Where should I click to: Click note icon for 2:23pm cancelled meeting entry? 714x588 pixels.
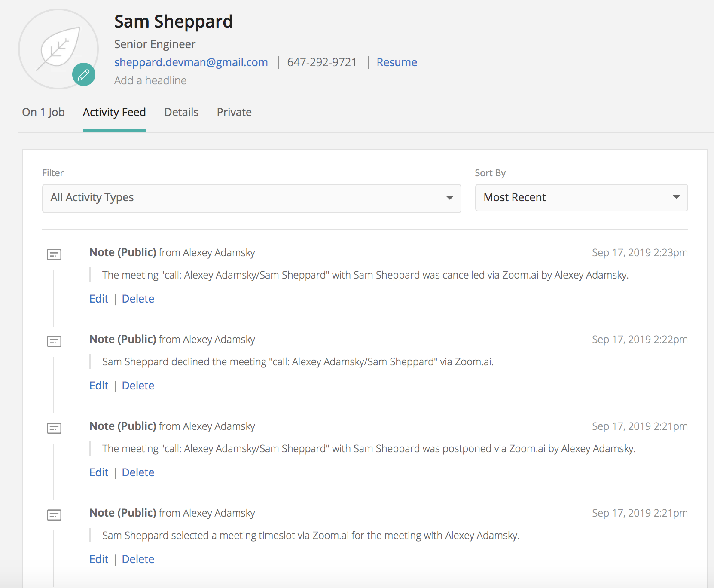point(54,254)
